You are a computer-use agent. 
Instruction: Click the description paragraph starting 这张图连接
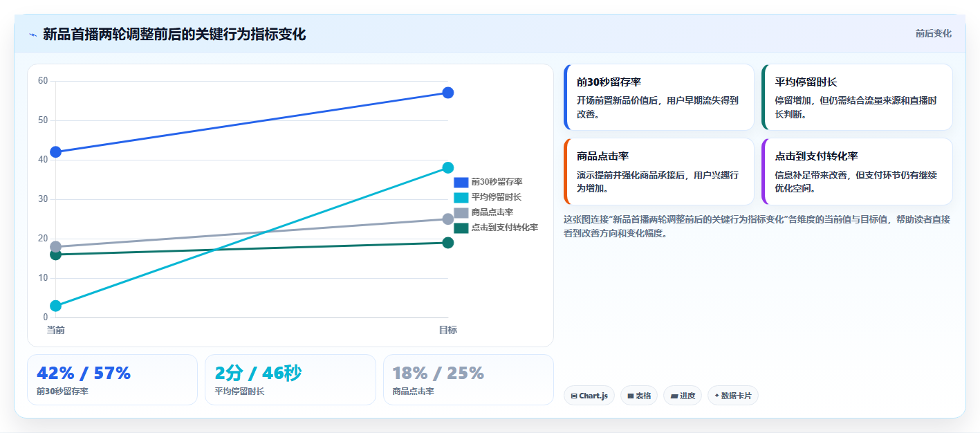coord(757,226)
